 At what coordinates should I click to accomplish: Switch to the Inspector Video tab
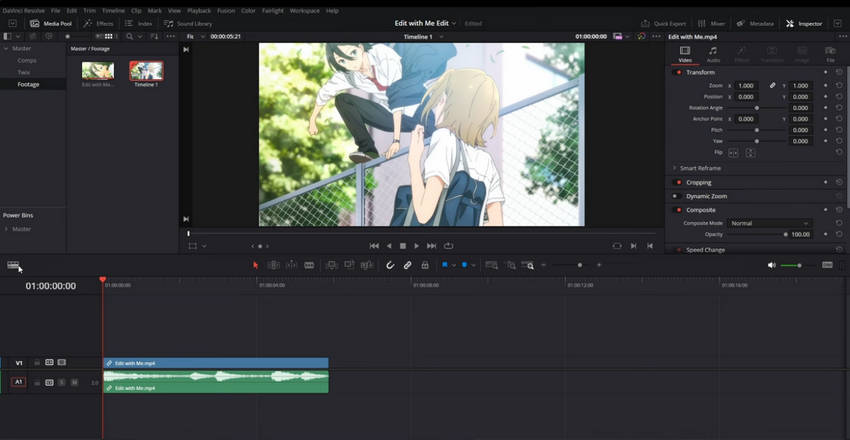pyautogui.click(x=685, y=54)
